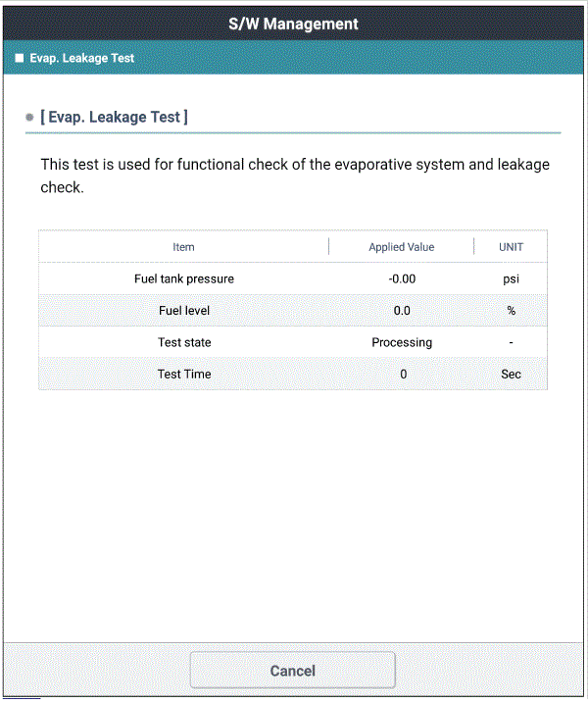Click the 0.0 fuel level value
Image resolution: width=588 pixels, height=704 pixels.
402,311
